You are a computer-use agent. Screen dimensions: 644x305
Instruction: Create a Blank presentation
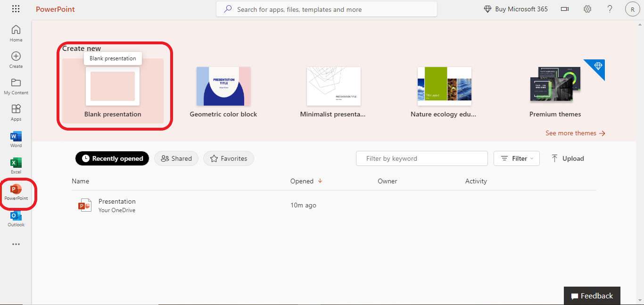pyautogui.click(x=113, y=91)
